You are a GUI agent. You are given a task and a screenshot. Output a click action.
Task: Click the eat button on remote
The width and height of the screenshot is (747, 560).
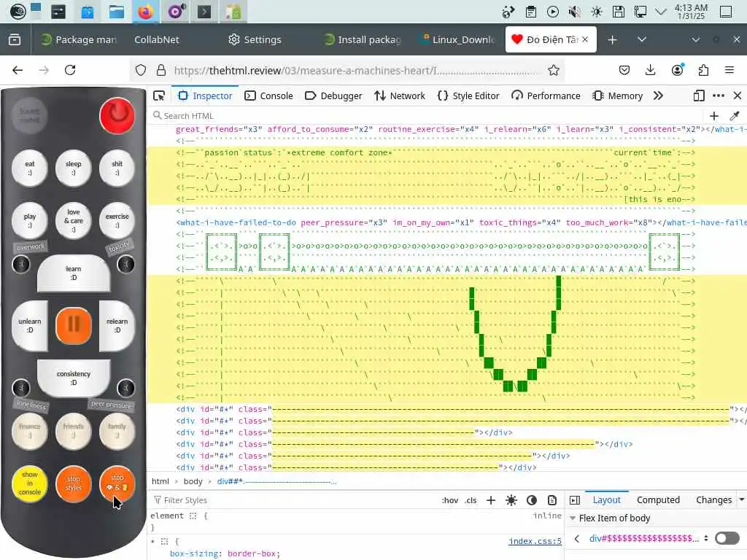[x=29, y=168]
